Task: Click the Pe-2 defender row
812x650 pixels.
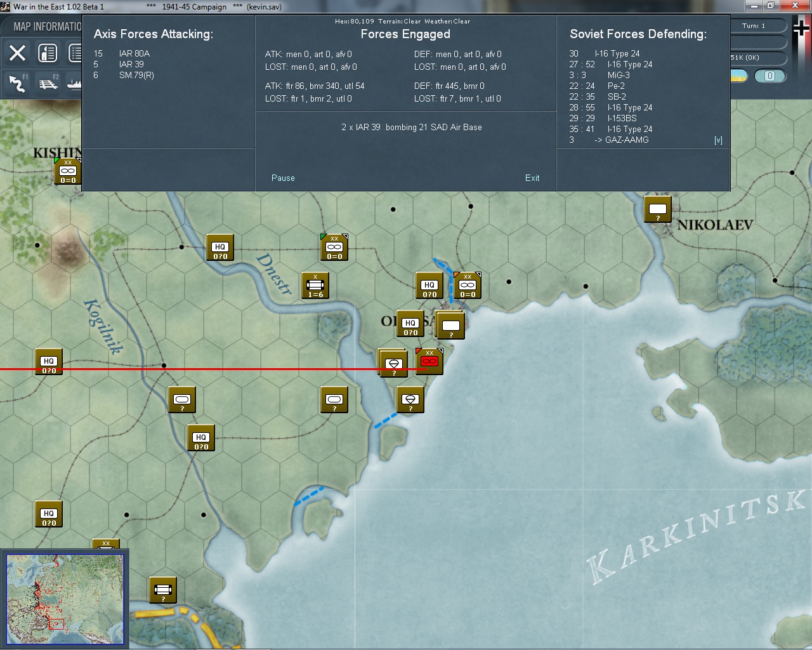Action: pos(597,86)
